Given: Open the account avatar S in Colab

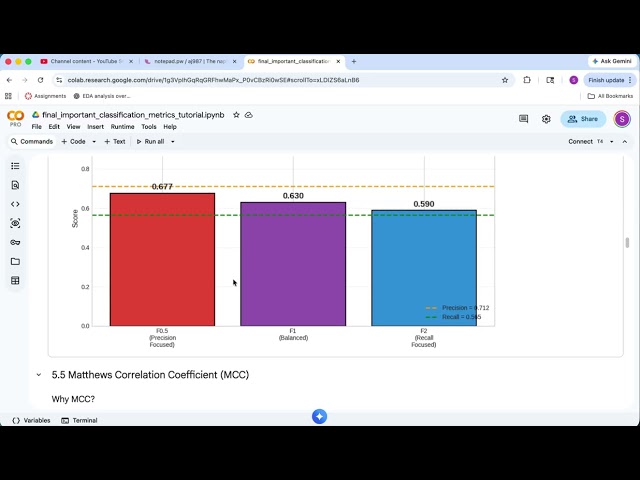Looking at the screenshot, I should pos(622,119).
